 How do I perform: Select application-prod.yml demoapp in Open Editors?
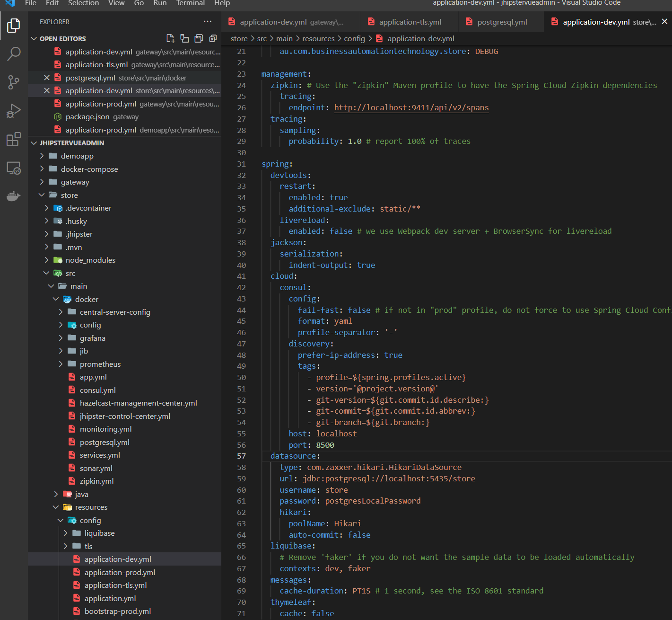coord(125,130)
